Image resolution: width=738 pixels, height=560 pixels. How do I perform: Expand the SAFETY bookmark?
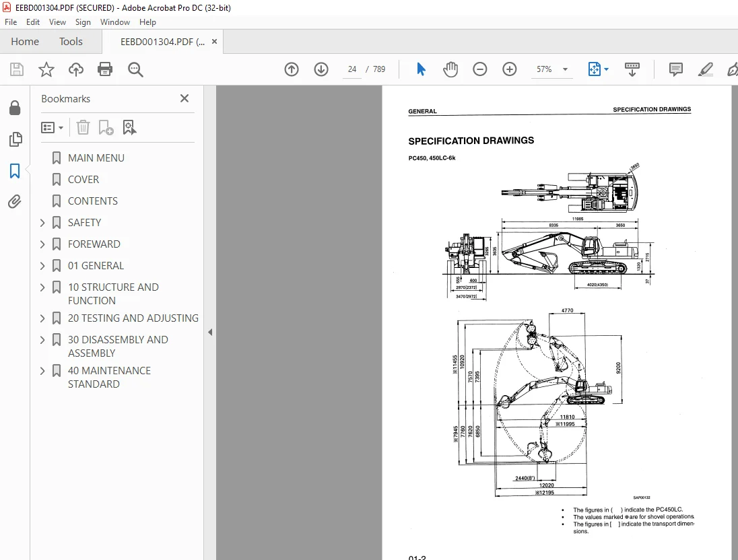pyautogui.click(x=42, y=223)
